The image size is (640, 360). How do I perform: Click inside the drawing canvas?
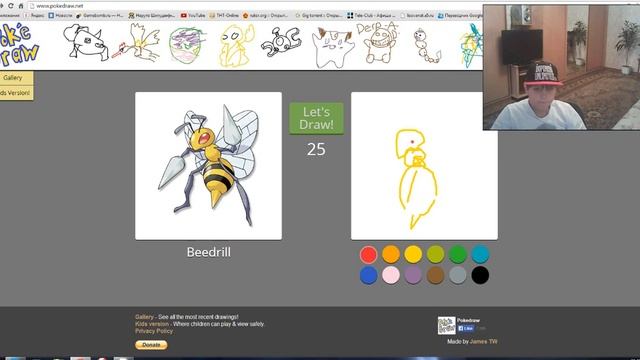[x=424, y=166]
